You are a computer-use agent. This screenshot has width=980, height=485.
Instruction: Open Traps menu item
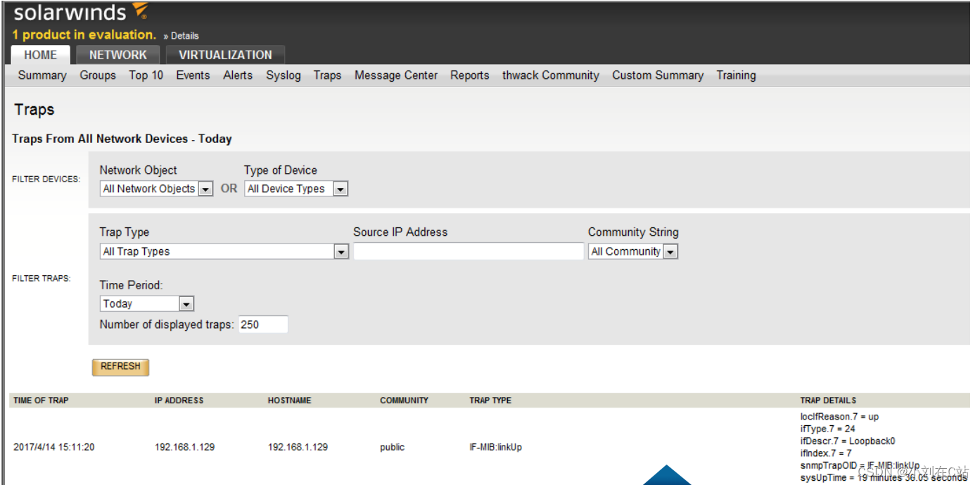pos(327,75)
